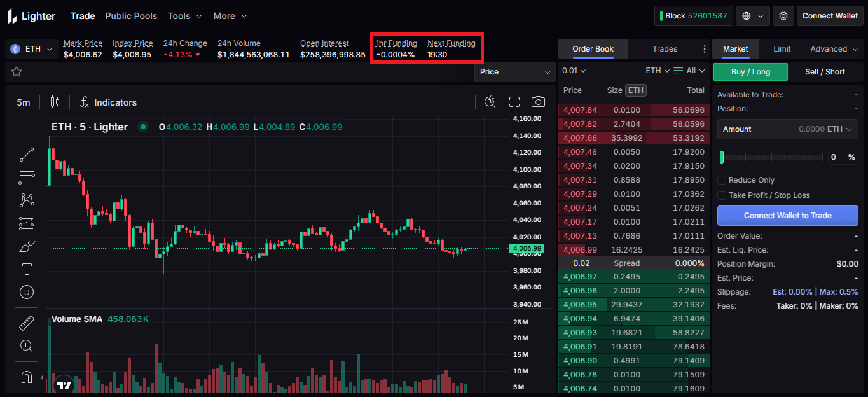868x397 pixels.
Task: Switch to the Trades tab
Action: [x=665, y=49]
